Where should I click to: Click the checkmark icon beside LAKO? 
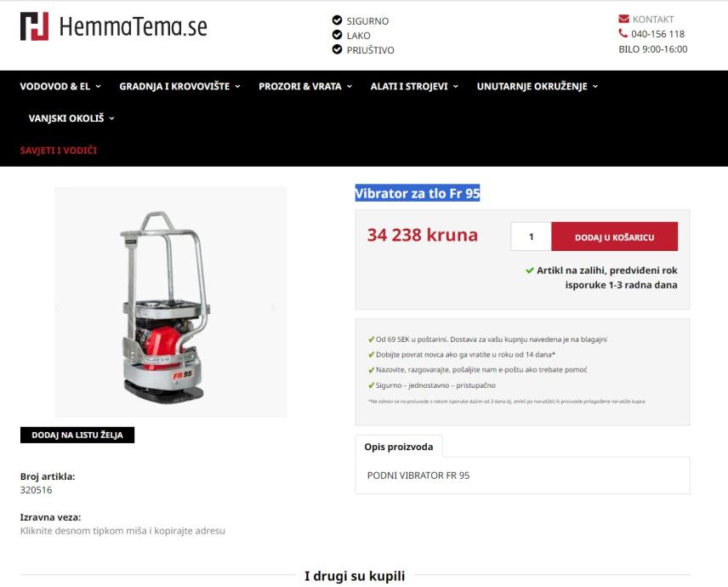coord(337,35)
